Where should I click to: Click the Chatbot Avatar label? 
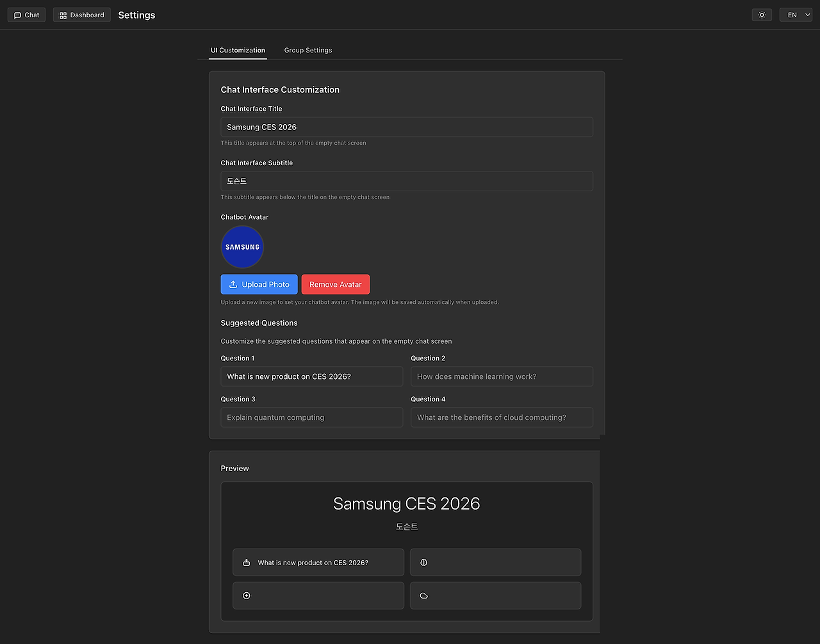point(245,217)
